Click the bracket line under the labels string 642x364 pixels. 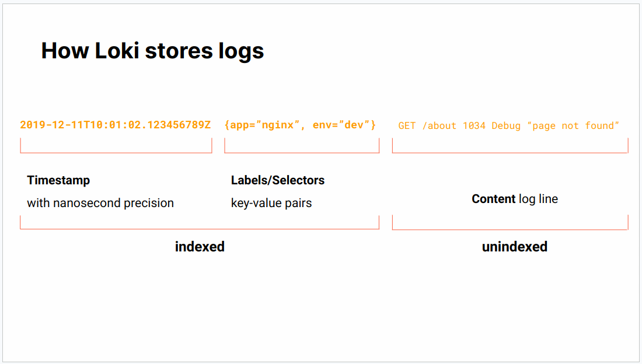302,153
